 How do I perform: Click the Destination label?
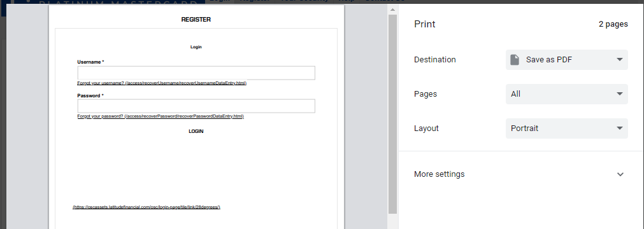435,60
